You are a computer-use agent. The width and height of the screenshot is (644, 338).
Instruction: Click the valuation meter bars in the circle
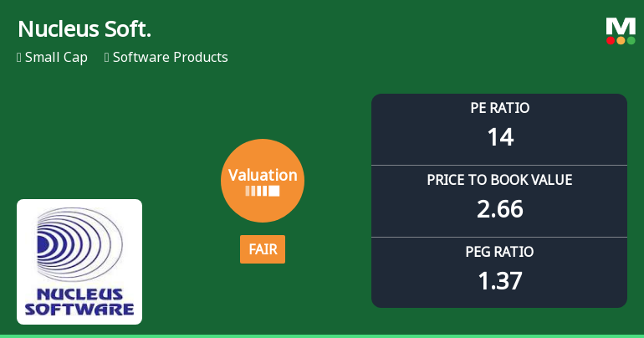263,192
